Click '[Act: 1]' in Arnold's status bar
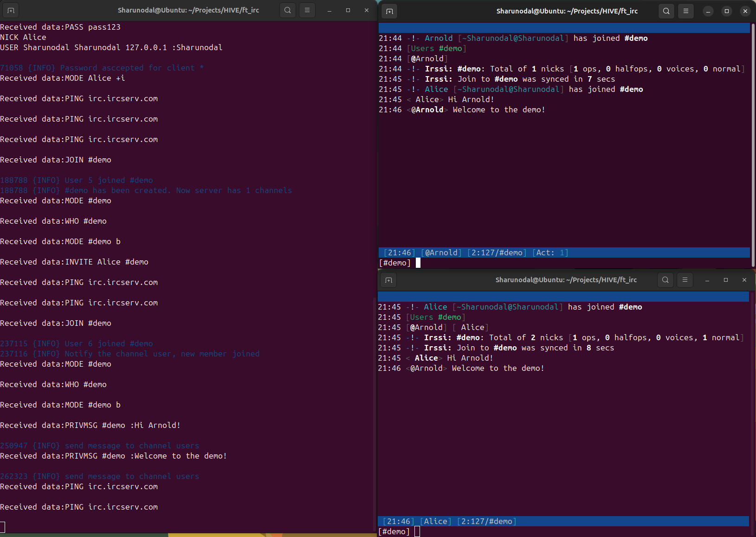Image resolution: width=756 pixels, height=537 pixels. tap(550, 252)
